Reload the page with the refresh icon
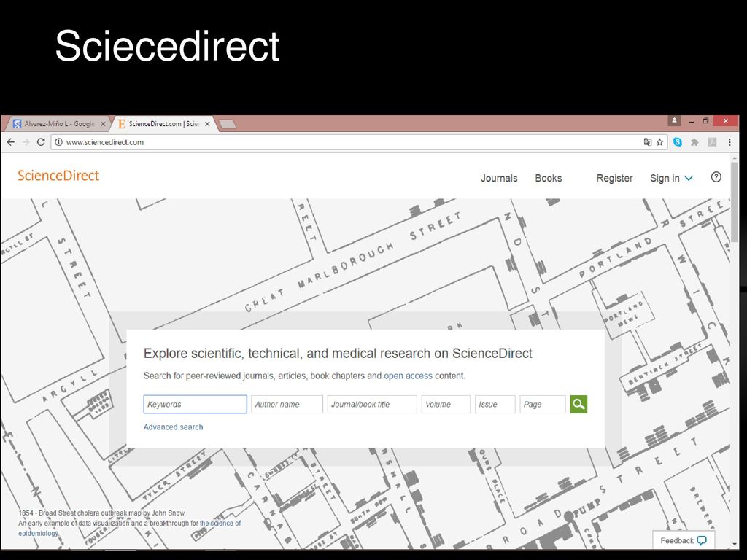Screen dimensions: 747x560 pos(41,142)
